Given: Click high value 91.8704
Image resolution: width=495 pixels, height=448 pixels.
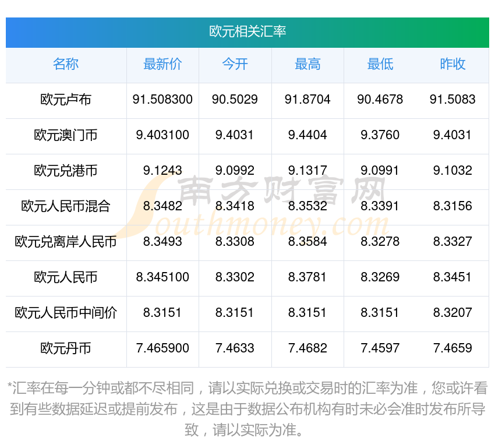Looking at the screenshot, I should (x=307, y=100).
